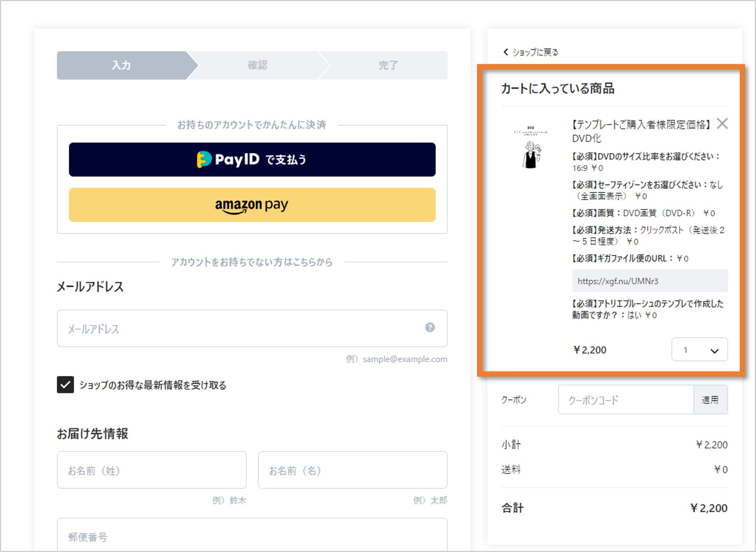The height and width of the screenshot is (552, 756).
Task: Click the メールアドレス input field
Action: [252, 328]
